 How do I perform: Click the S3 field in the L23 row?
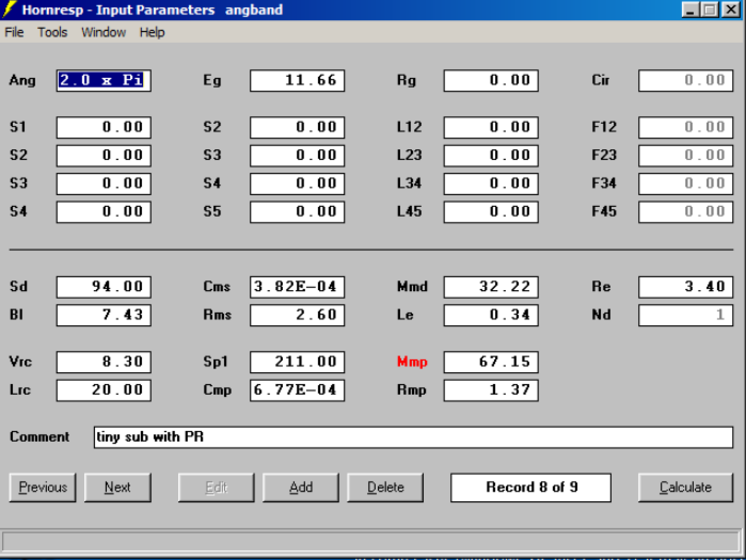coord(297,156)
